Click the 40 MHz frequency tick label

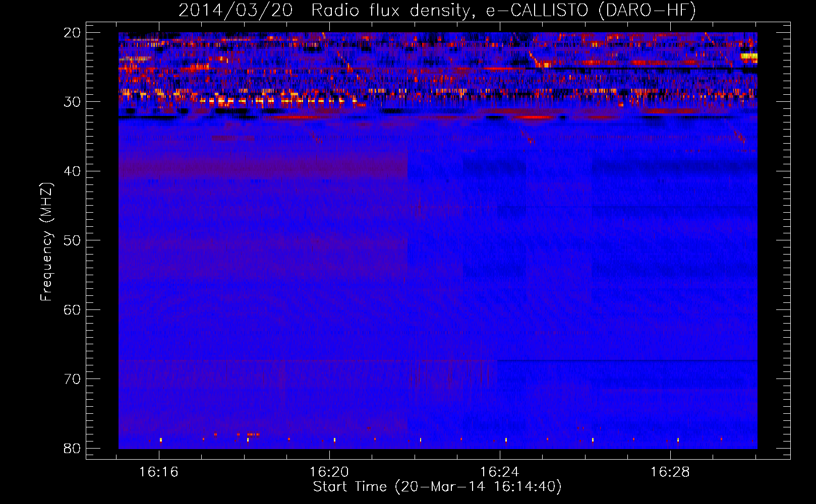coord(72,171)
